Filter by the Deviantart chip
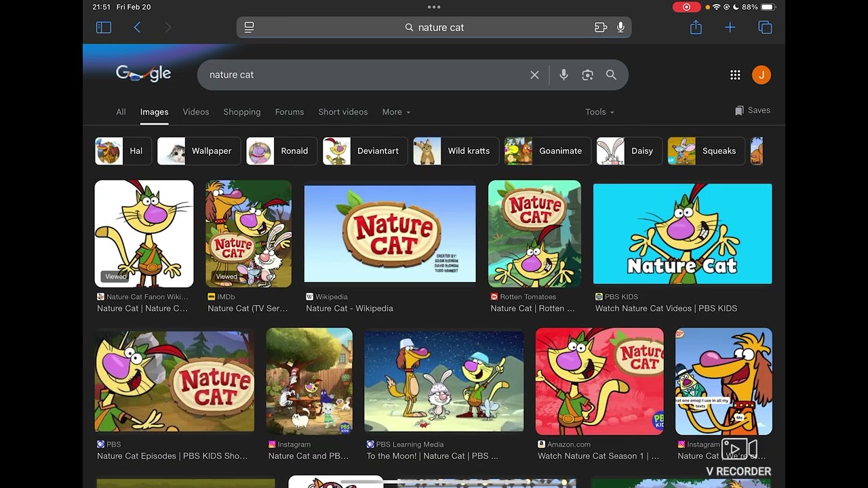 (x=365, y=151)
